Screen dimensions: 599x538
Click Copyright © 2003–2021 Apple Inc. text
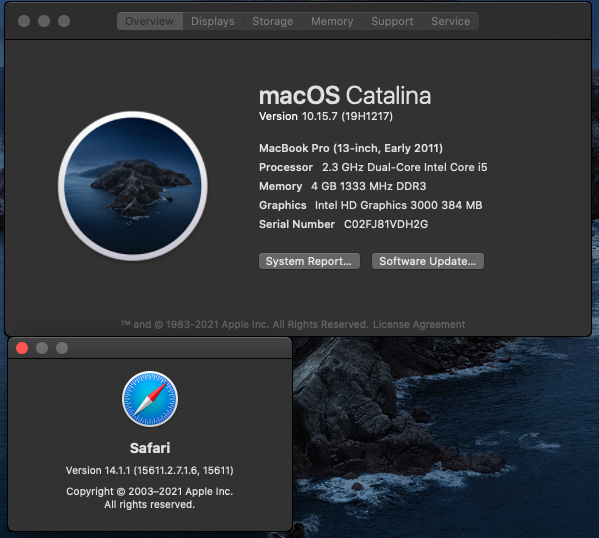pos(150,491)
